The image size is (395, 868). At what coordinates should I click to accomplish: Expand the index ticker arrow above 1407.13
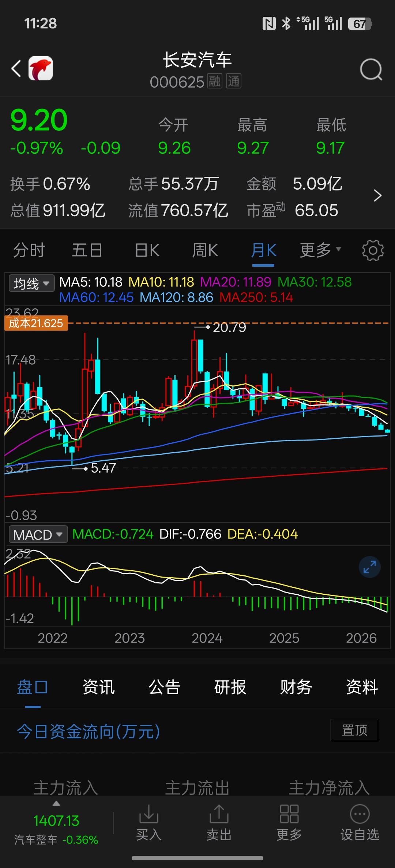[56, 804]
